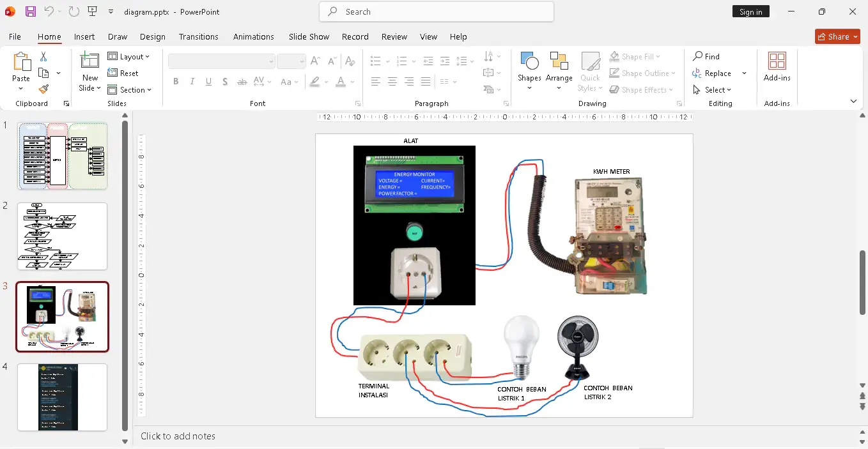
Task: Open the Shapes gallery
Action: [x=529, y=66]
